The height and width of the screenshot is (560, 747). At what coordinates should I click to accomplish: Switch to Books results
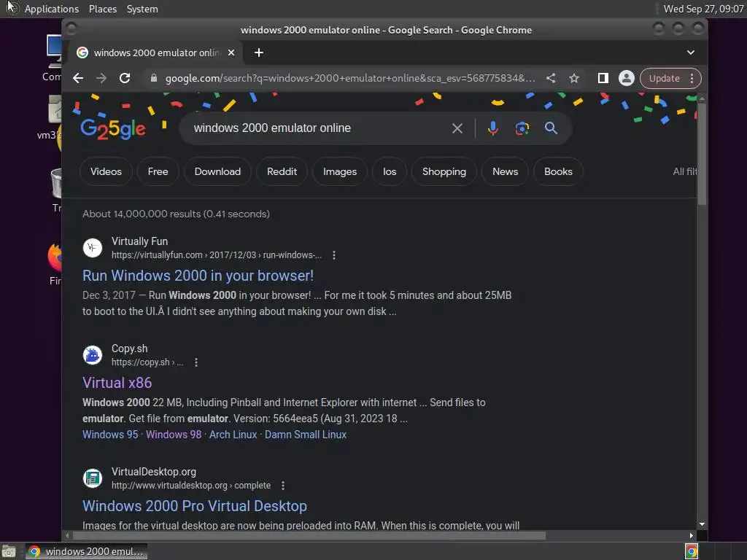[558, 171]
